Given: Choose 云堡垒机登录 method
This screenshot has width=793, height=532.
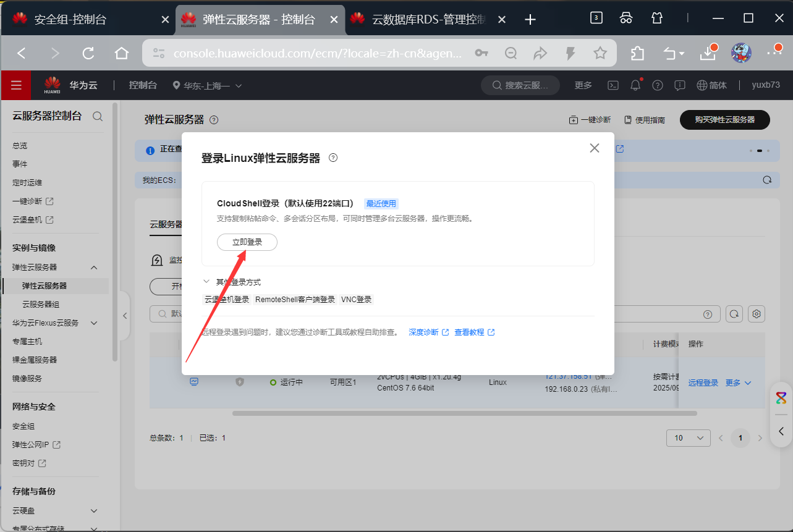Looking at the screenshot, I should tap(227, 299).
